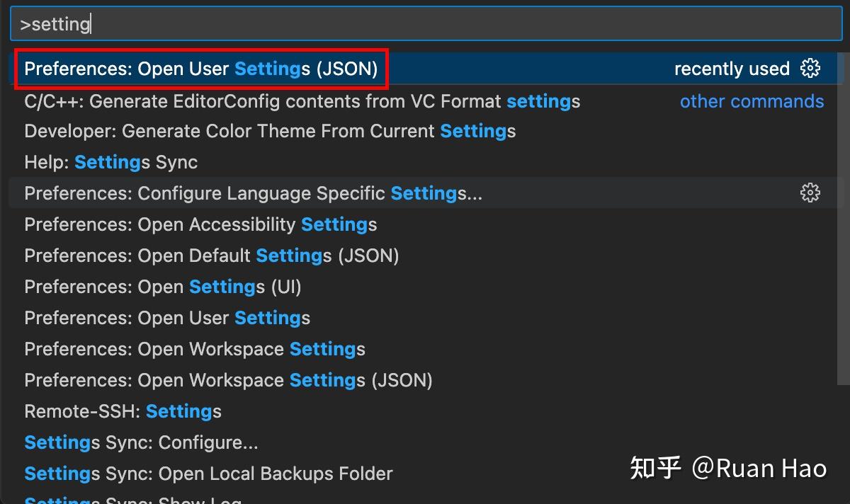The image size is (850, 504).
Task: Click the recently used label
Action: pyautogui.click(x=732, y=68)
